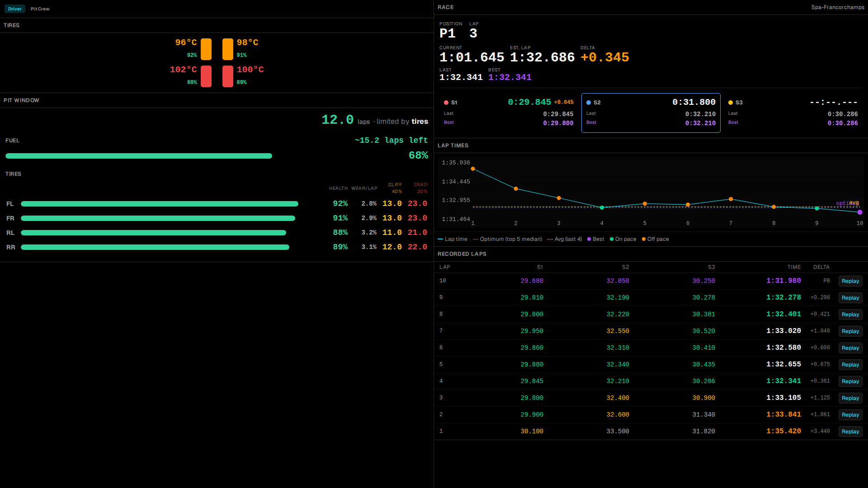Click lap 7 orange point on chart
The width and height of the screenshot is (868, 488).
pos(731,199)
